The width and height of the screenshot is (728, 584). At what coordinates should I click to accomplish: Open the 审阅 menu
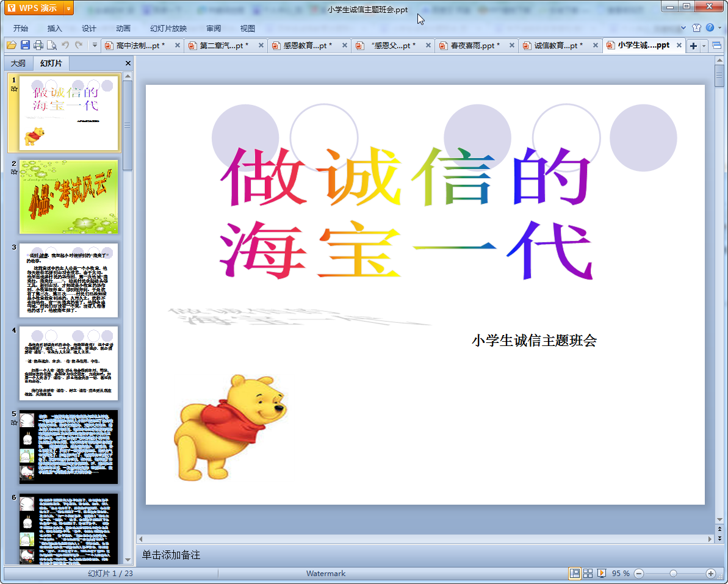(x=214, y=28)
